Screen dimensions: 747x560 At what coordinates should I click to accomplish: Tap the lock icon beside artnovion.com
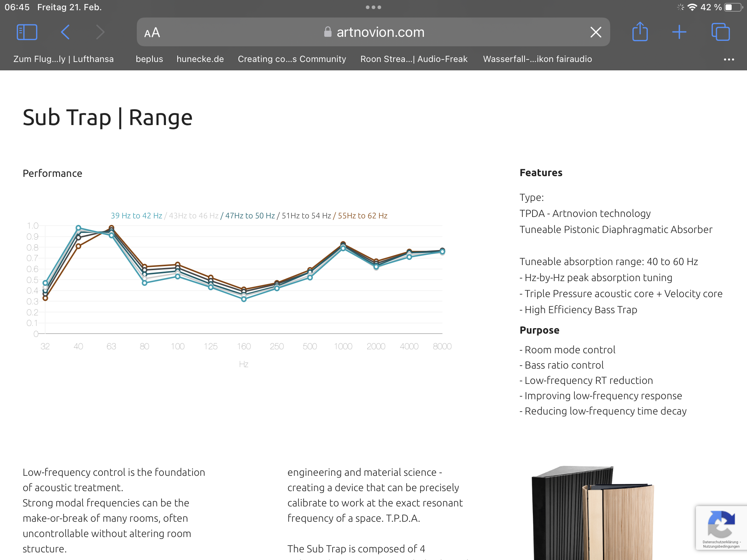point(328,32)
